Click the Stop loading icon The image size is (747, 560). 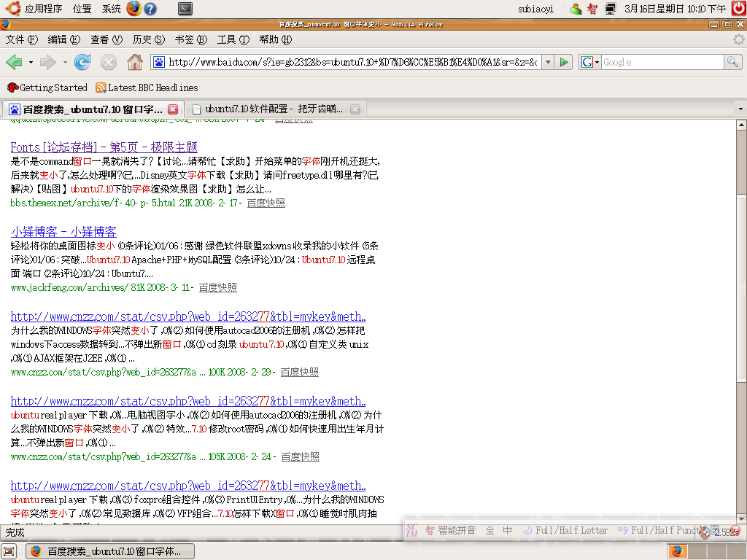click(109, 62)
